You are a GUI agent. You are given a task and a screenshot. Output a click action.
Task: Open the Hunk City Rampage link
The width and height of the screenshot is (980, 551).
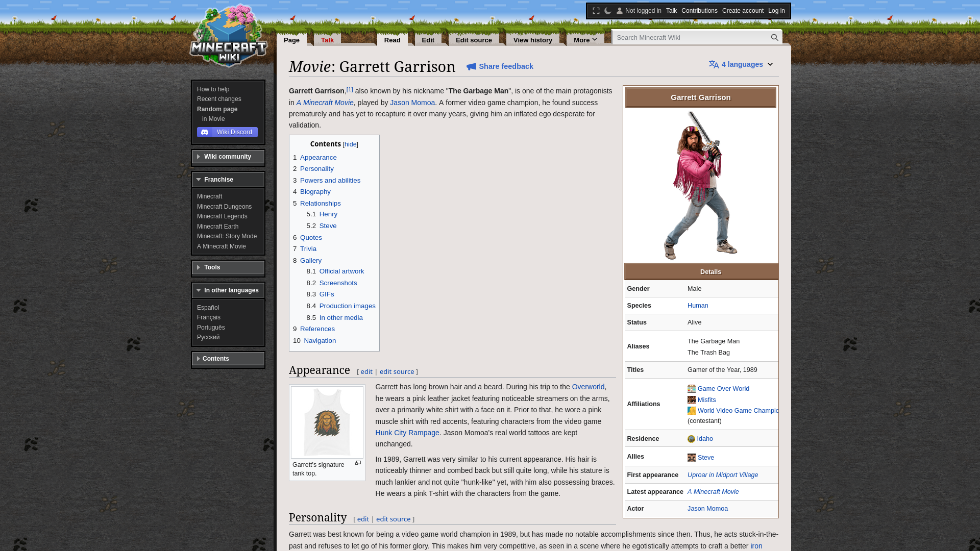click(x=407, y=433)
